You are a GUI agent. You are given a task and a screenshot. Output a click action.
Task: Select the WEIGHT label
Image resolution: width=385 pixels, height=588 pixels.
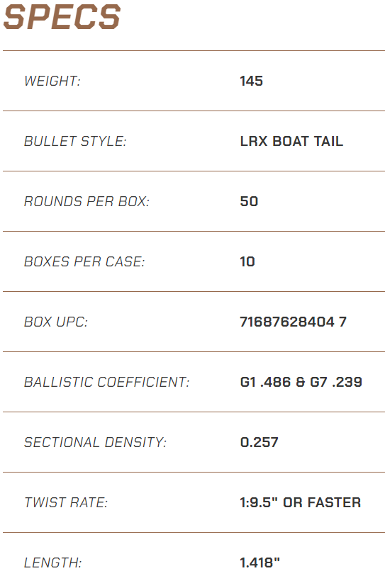click(52, 81)
